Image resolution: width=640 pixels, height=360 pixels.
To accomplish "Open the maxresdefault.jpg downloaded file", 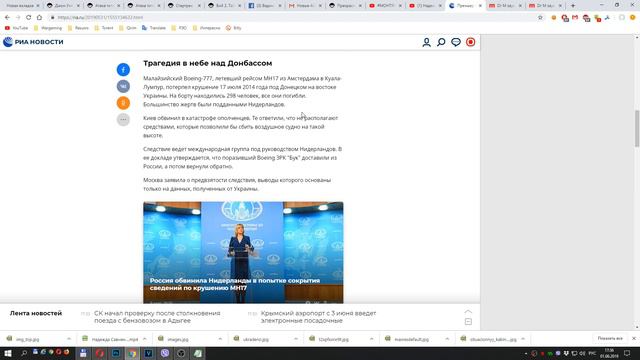I will [x=411, y=339].
